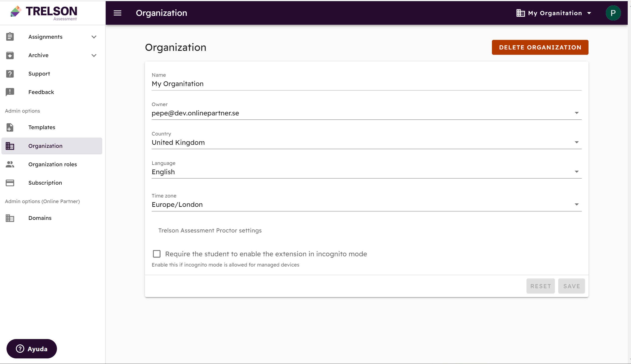
Task: Click the 'Enable this if incognito mode' hint
Action: (x=225, y=265)
